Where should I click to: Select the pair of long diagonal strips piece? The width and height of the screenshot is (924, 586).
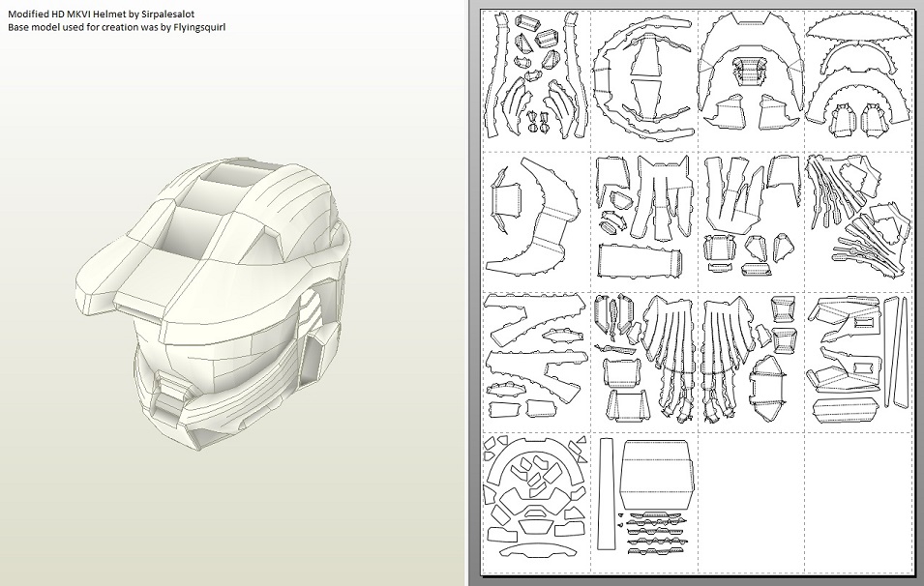click(x=897, y=352)
